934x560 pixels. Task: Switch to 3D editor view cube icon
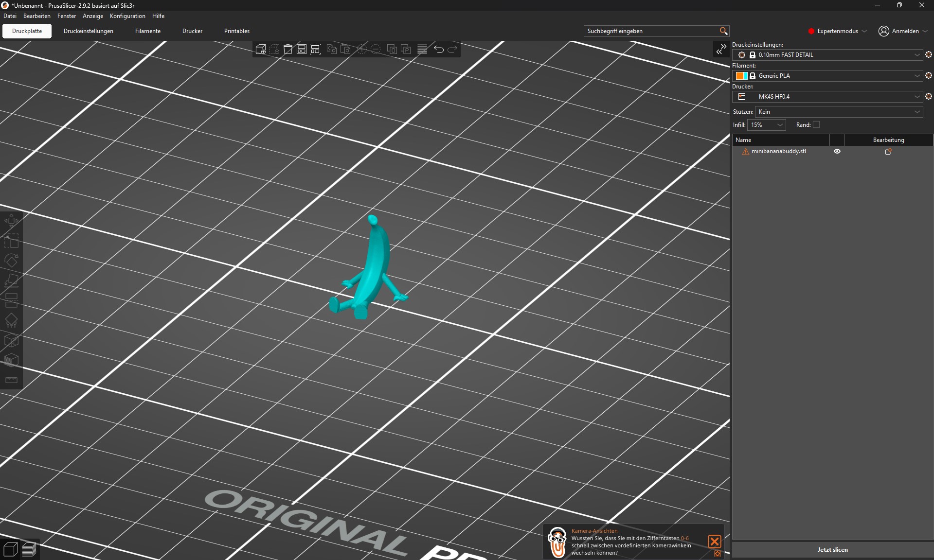pos(10,550)
